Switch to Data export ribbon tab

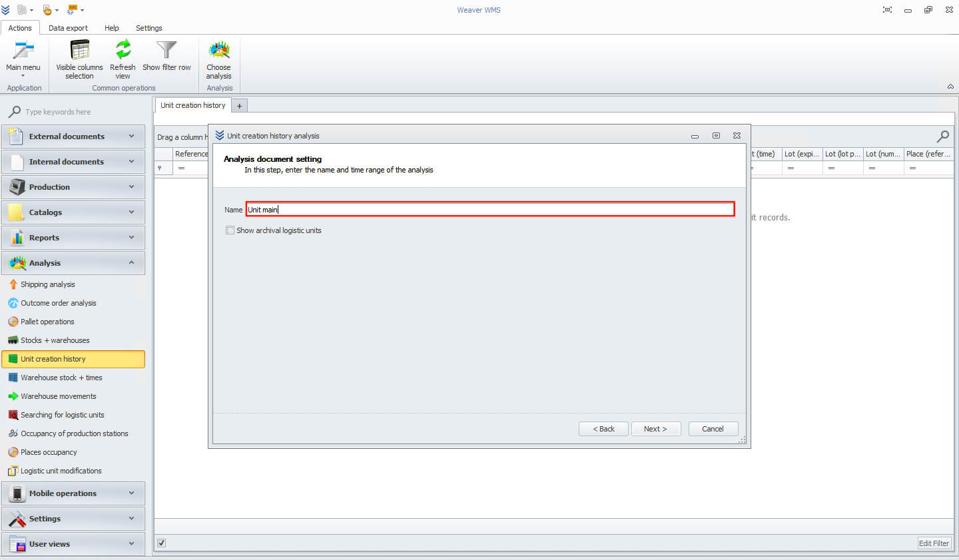pos(68,28)
